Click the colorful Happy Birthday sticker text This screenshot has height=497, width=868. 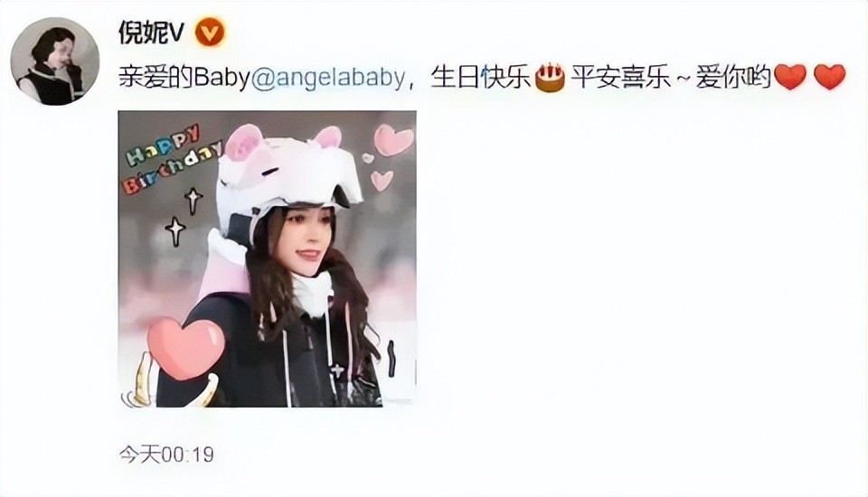coord(172,159)
